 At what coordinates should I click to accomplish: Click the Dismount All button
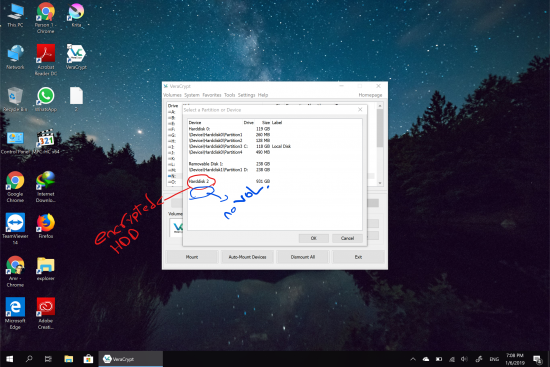tap(303, 257)
